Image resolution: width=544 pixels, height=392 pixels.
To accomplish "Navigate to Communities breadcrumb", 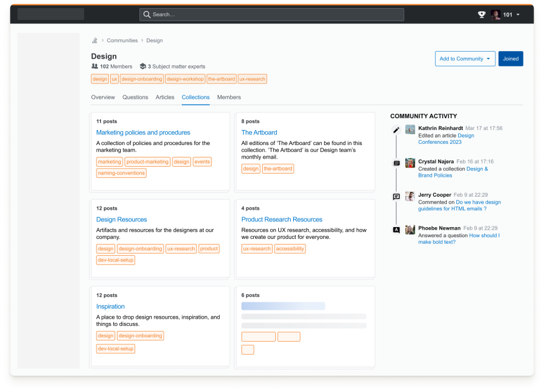I will [x=122, y=40].
